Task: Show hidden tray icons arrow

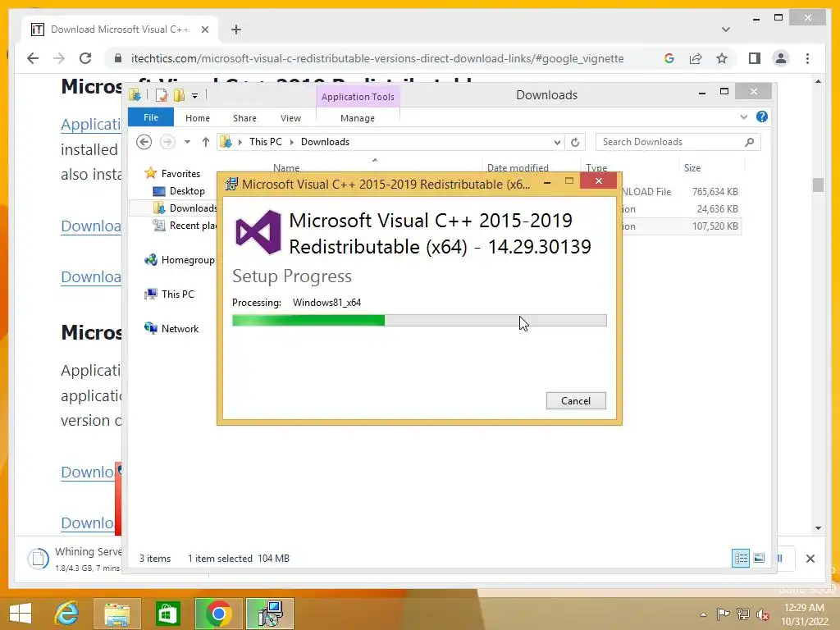Action: click(703, 614)
